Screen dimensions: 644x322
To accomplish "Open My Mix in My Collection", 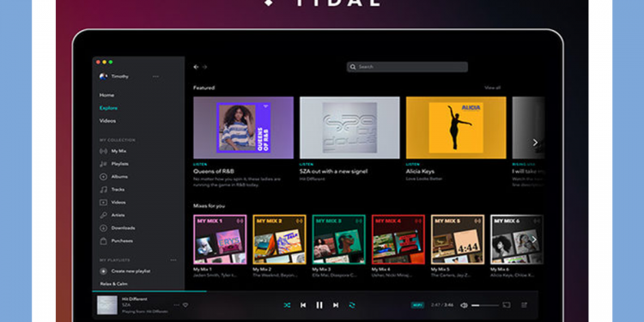I will coord(113,151).
